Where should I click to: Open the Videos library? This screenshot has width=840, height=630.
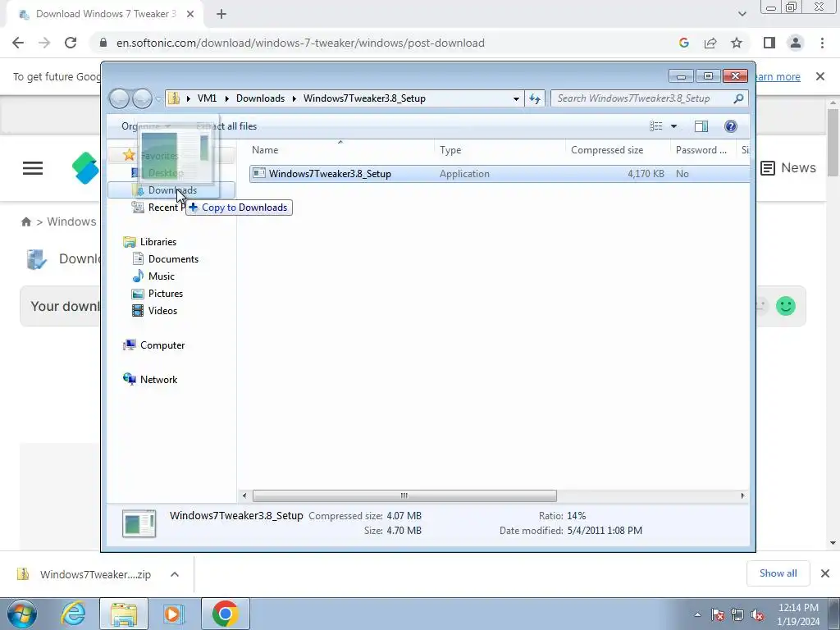click(x=162, y=311)
